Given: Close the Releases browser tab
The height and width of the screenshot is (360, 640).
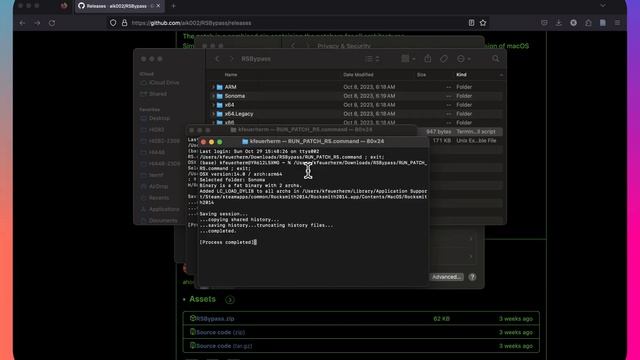Looking at the screenshot, I should [158, 6].
